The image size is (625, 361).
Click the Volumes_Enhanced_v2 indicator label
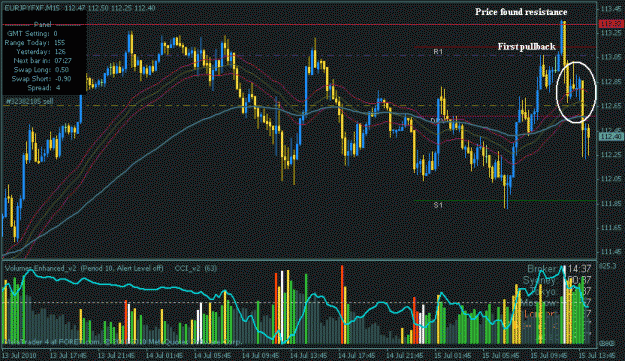pos(84,269)
